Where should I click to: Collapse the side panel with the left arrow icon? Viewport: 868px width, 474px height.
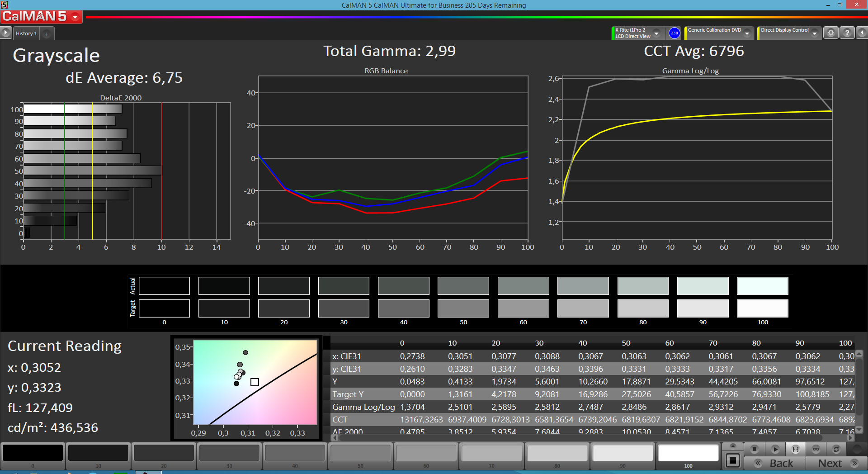point(862,33)
